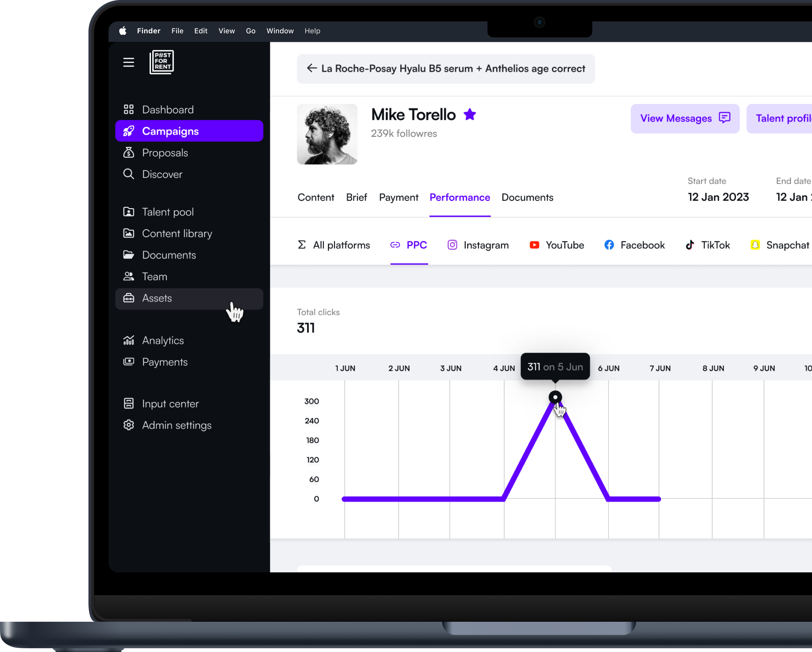Click the Proposals money bag icon
The height and width of the screenshot is (652, 812).
[129, 153]
